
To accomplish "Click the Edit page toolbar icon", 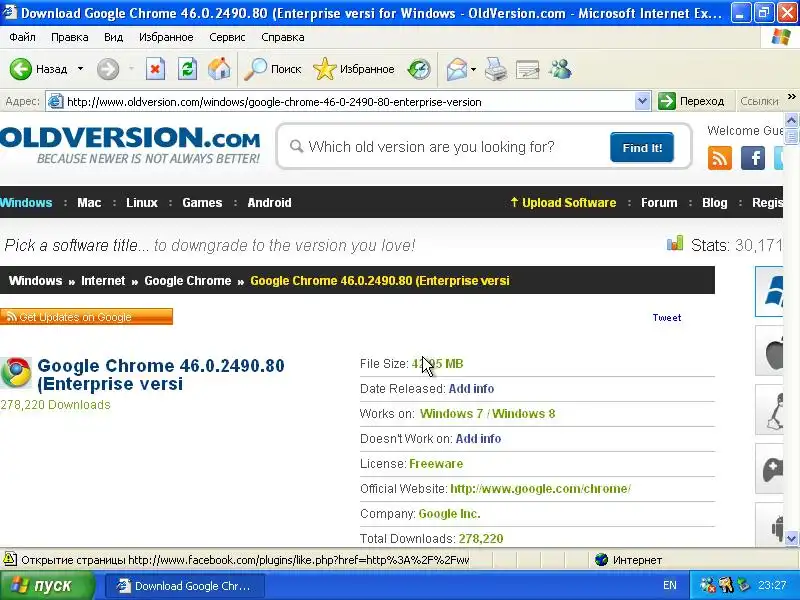I will [x=528, y=69].
